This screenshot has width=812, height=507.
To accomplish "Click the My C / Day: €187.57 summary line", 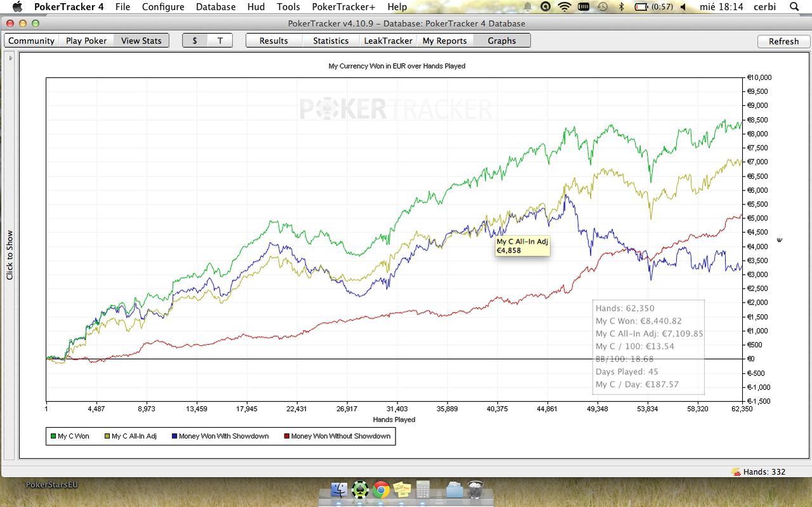I will tap(636, 385).
